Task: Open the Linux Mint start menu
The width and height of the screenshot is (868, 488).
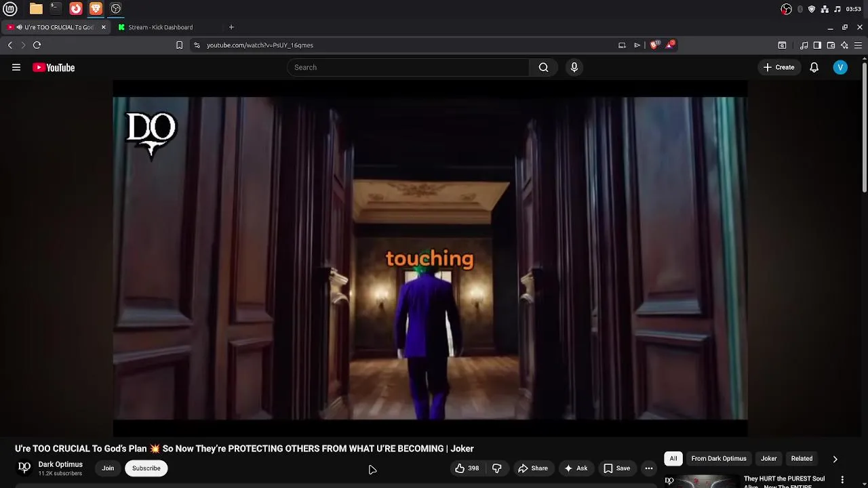Action: point(9,9)
